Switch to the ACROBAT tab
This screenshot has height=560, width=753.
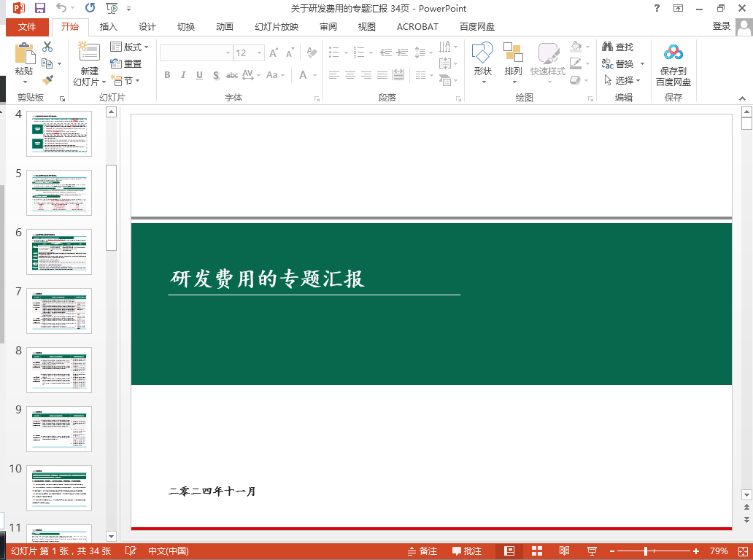click(417, 27)
